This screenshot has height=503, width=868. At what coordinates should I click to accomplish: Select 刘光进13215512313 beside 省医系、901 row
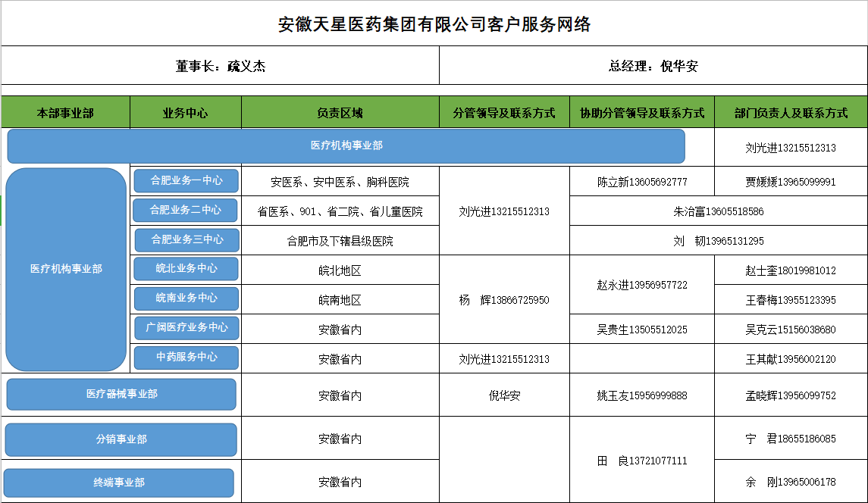(504, 211)
